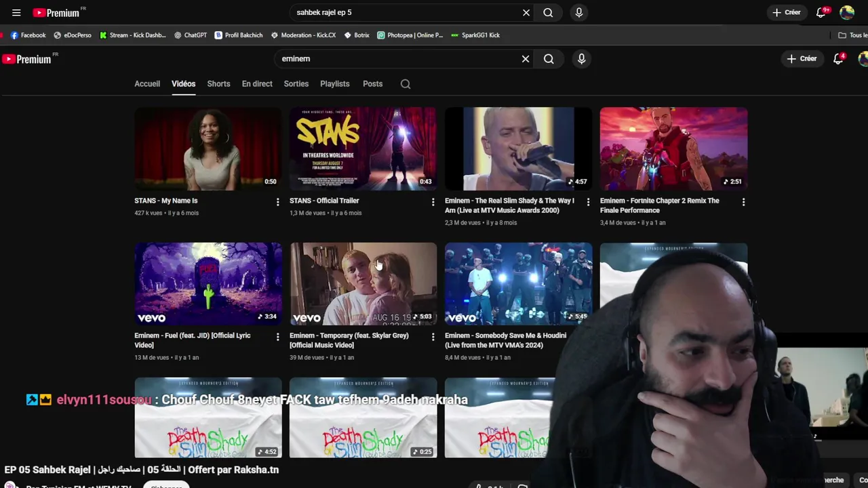Viewport: 868px width, 488px height.
Task: Click title 'STANS - Official Trailer'
Action: click(x=324, y=201)
